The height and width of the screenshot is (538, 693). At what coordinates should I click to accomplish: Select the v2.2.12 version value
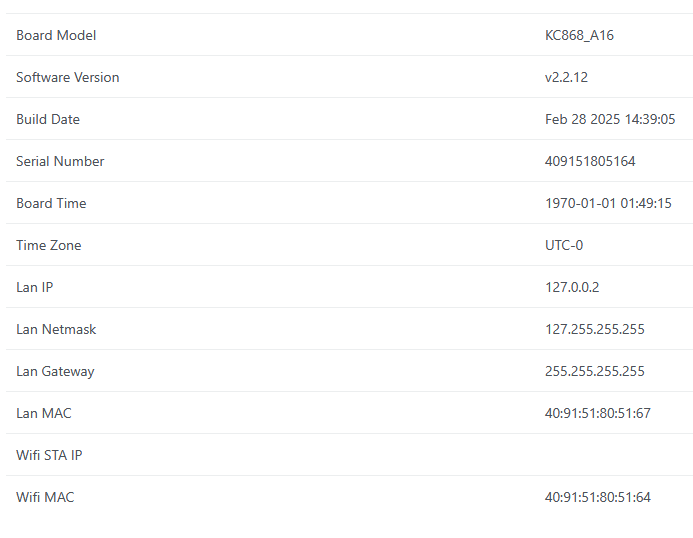(x=566, y=77)
